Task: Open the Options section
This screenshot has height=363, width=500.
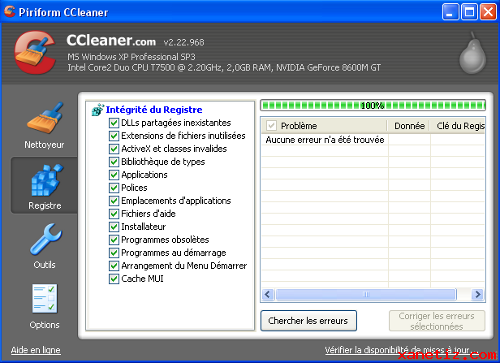Action: (45, 307)
